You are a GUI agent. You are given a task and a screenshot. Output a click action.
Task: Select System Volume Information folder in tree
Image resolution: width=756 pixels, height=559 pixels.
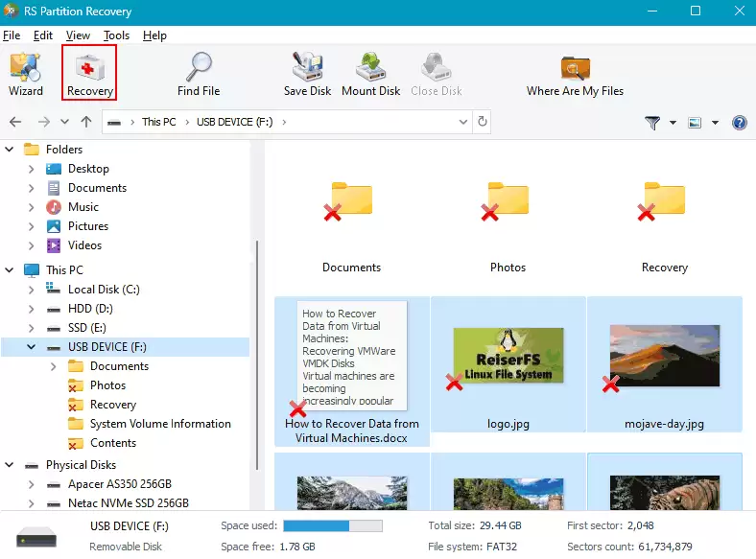pos(159,424)
